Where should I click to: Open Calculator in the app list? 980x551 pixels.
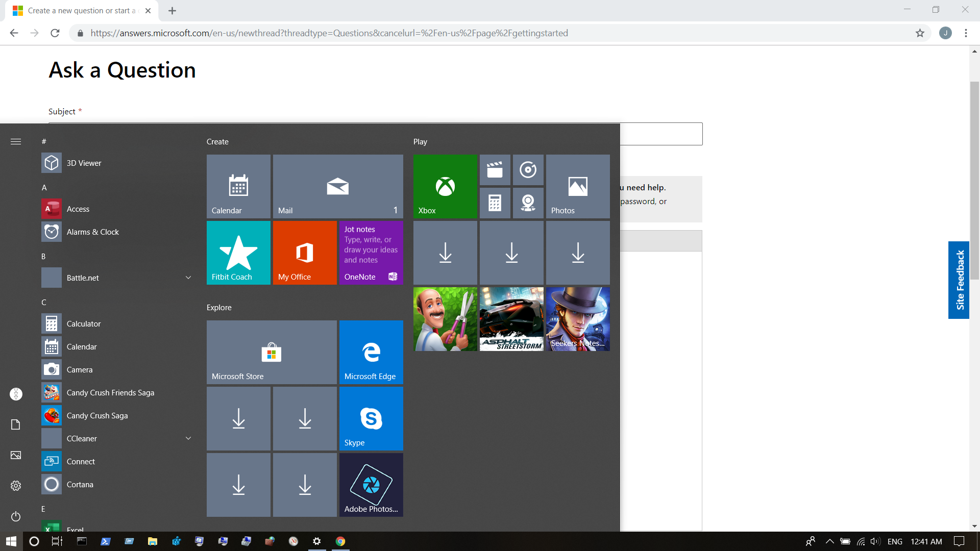[x=116, y=324]
